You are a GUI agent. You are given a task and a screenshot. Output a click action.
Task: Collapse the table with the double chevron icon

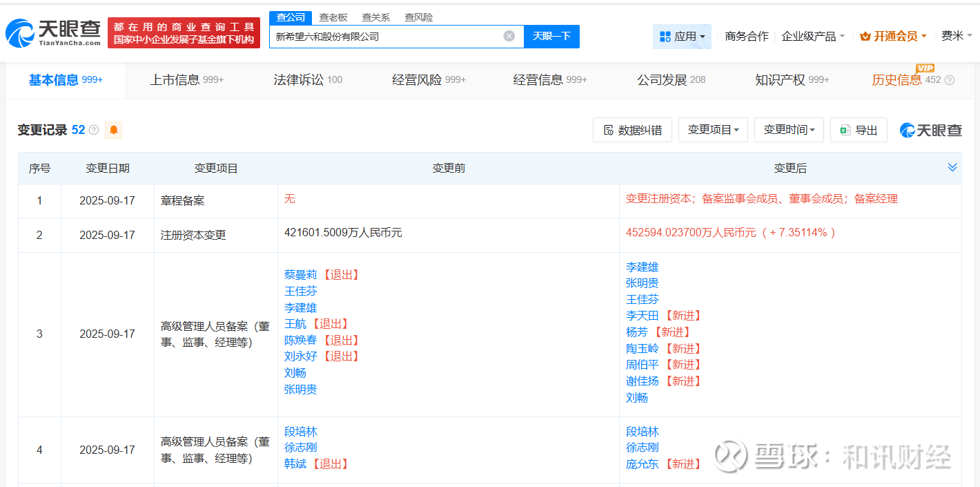(x=952, y=168)
